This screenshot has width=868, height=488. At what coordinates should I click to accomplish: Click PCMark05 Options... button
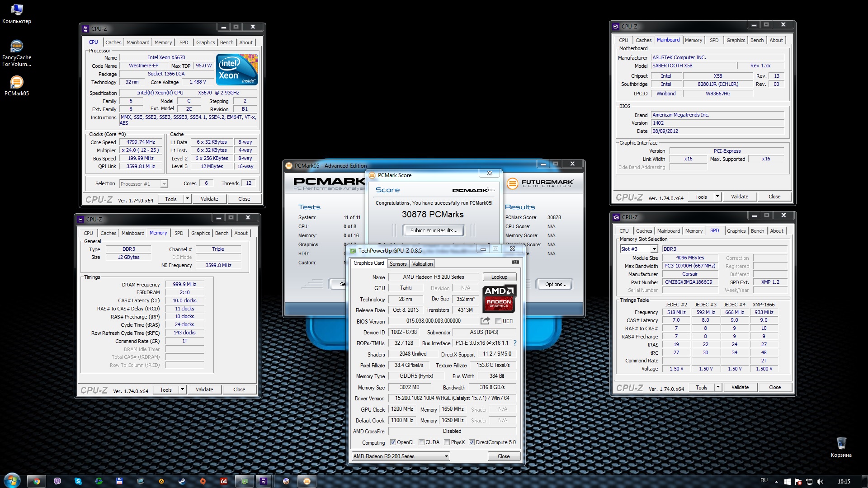(x=556, y=284)
